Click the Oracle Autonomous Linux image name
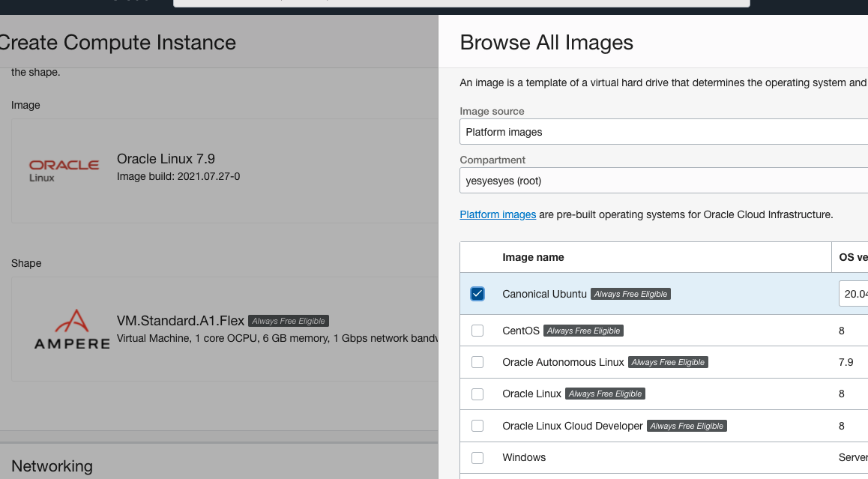 click(x=563, y=362)
